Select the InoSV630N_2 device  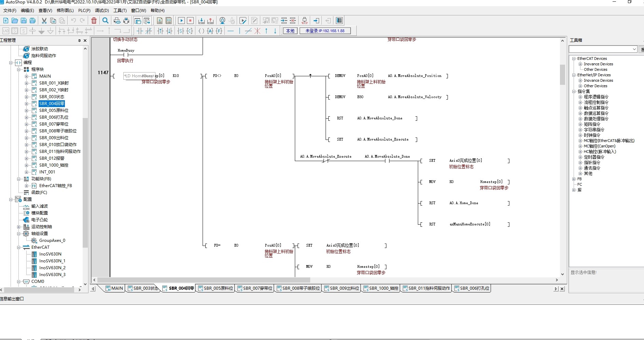point(52,268)
